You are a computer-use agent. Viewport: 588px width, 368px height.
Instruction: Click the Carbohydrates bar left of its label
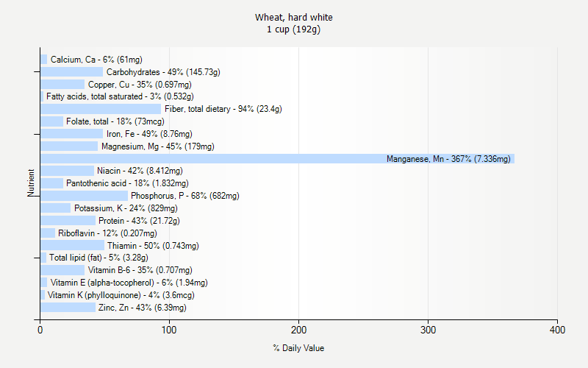(71, 71)
